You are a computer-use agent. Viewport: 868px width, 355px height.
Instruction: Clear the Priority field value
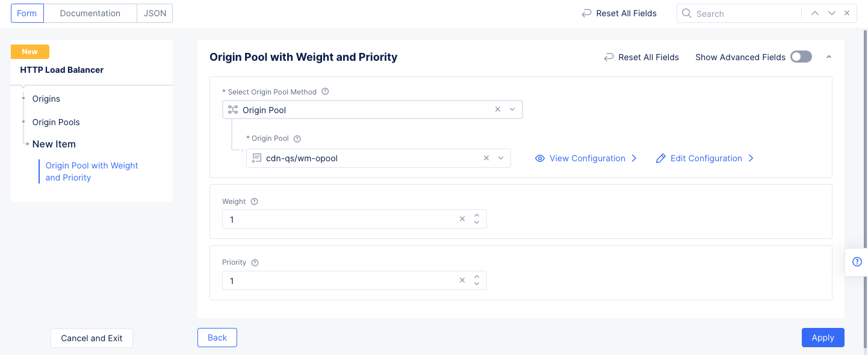462,280
